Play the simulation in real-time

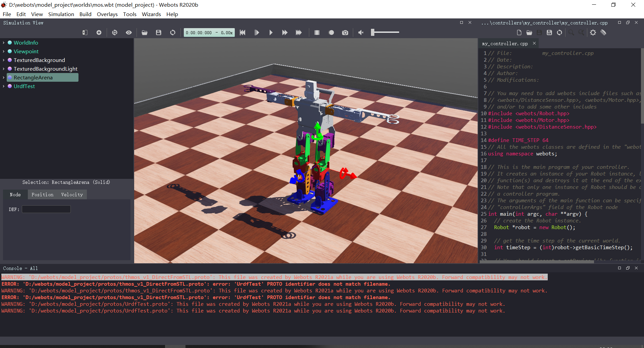(271, 32)
